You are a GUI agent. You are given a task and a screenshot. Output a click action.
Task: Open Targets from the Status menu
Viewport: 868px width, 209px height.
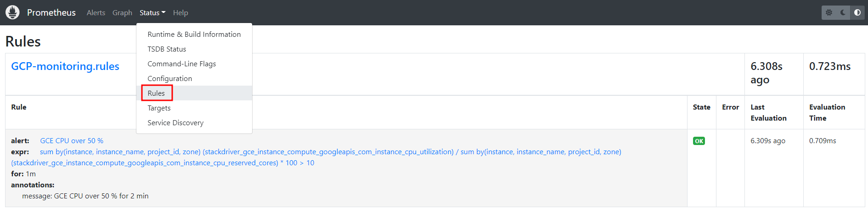click(194, 108)
